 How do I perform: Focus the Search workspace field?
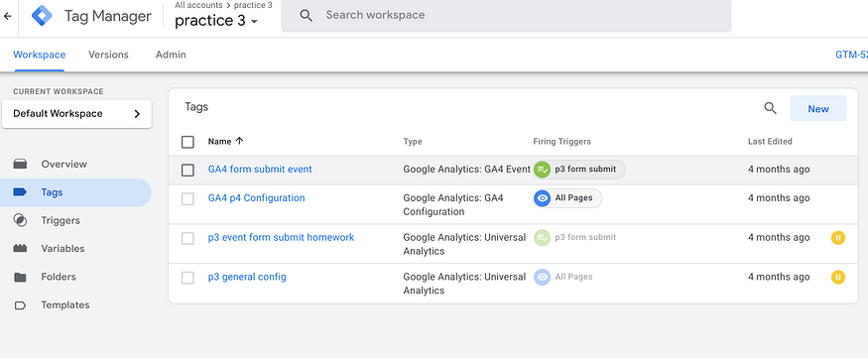(506, 16)
